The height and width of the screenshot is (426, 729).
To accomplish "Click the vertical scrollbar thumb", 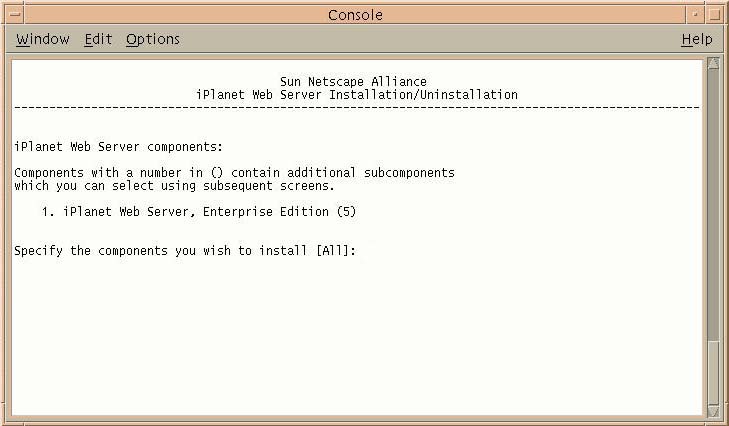I will click(x=713, y=373).
